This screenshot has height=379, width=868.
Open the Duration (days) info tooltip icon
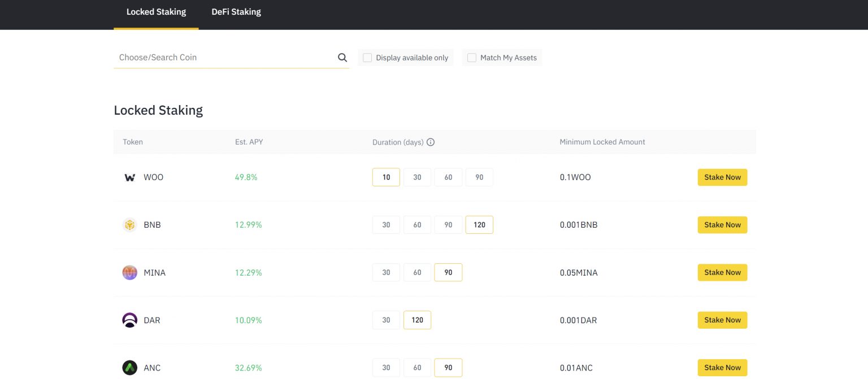(x=431, y=142)
